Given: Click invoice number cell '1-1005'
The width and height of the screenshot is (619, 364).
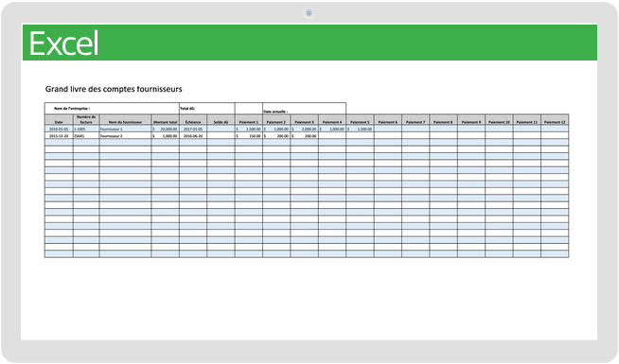Looking at the screenshot, I should [x=86, y=129].
